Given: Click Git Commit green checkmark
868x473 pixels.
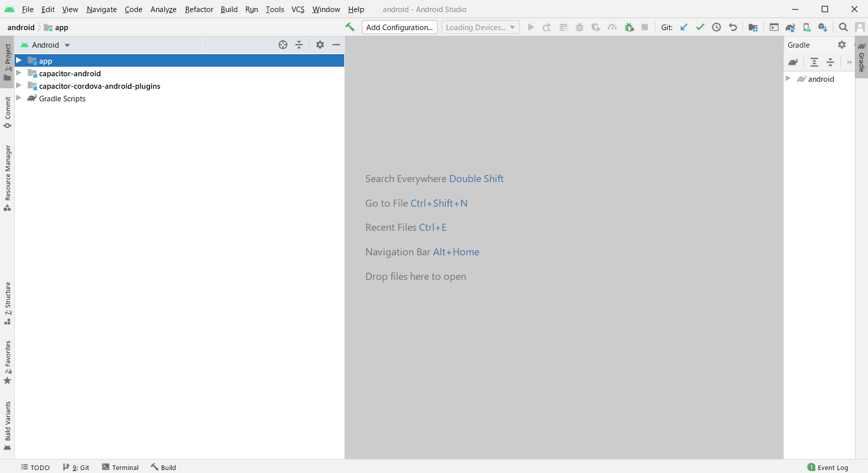Looking at the screenshot, I should pos(700,27).
